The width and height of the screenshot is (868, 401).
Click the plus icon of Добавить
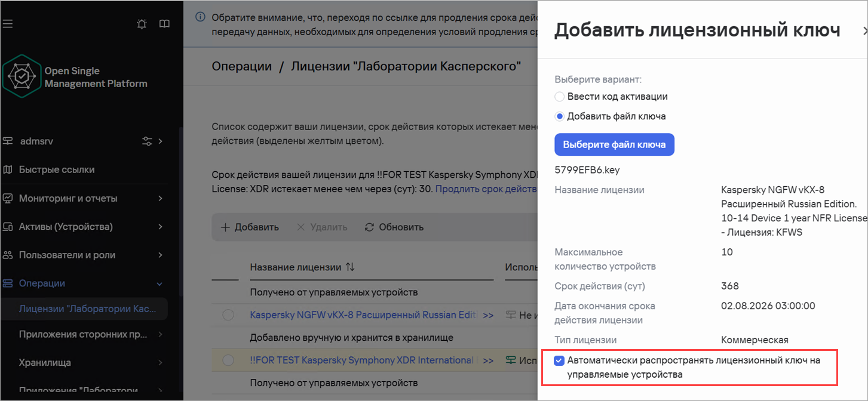tap(225, 227)
